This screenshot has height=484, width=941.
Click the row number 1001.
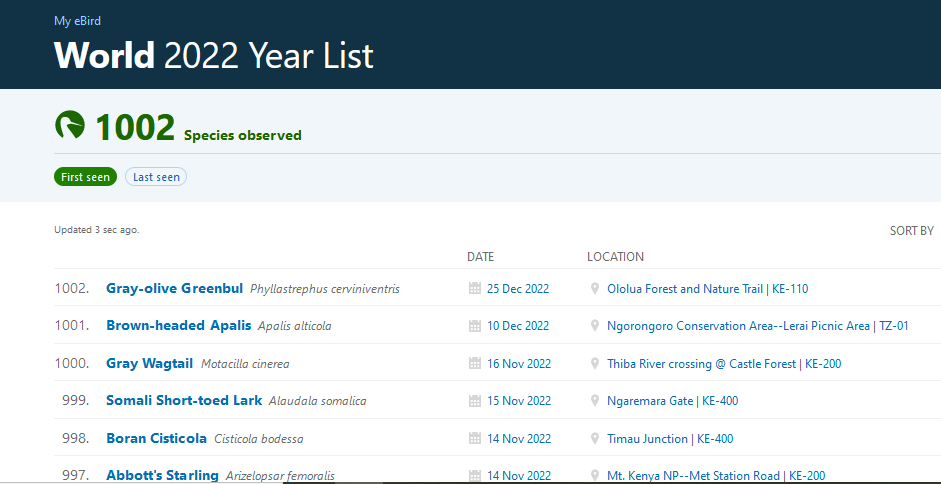[72, 326]
